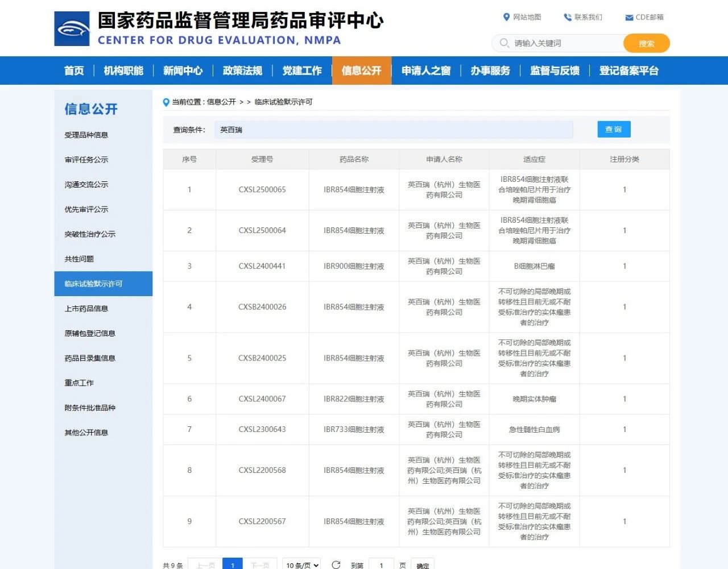Click the CDE fish logo icon
The image size is (728, 569).
72,29
